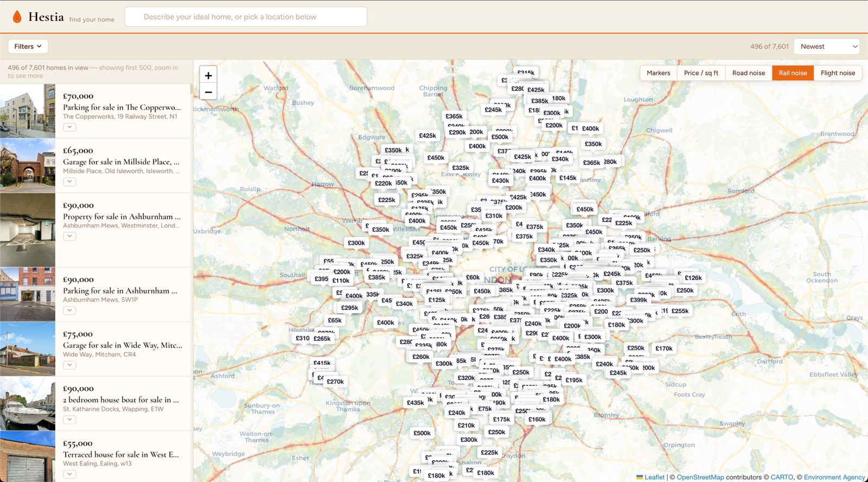Zoom out on the map
The height and width of the screenshot is (482, 868).
[208, 92]
